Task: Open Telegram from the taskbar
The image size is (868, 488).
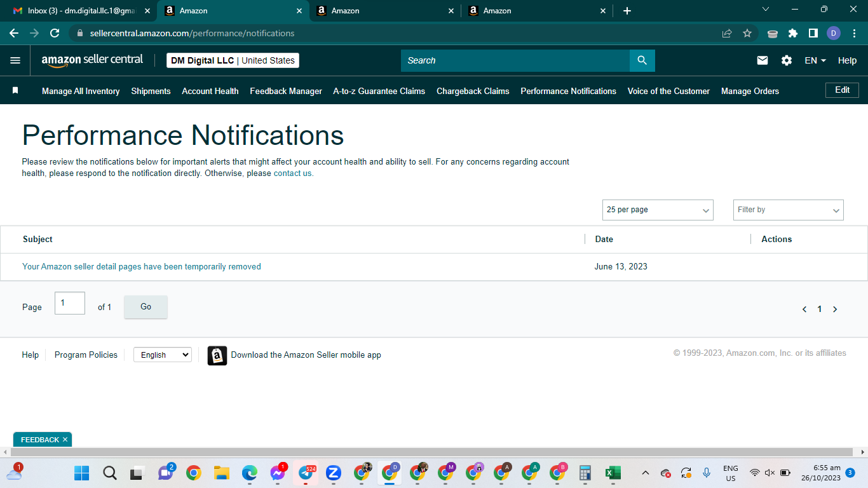Action: point(306,473)
